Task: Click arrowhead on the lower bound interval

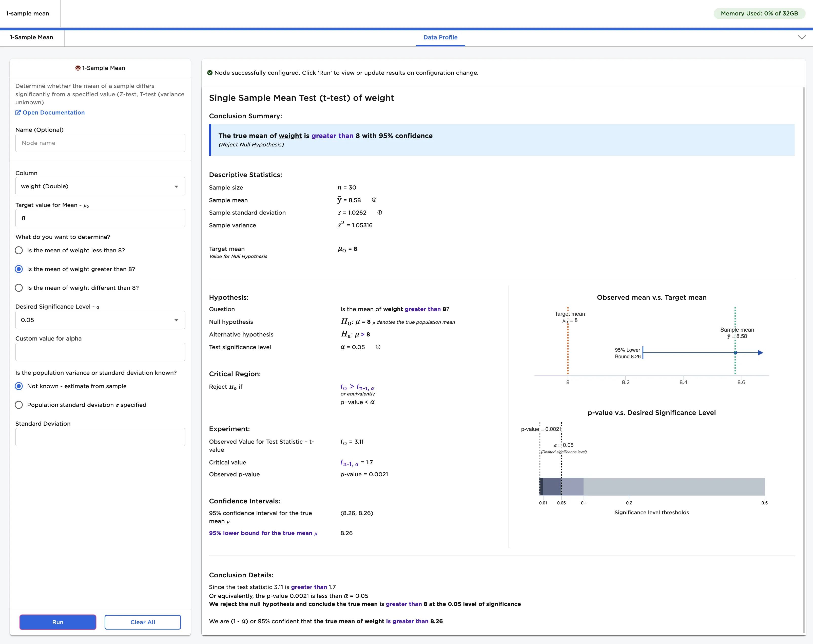Action: (x=760, y=353)
